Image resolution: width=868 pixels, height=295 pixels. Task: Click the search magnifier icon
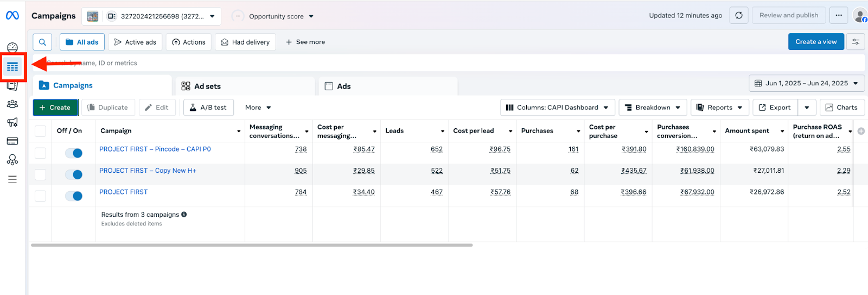(x=42, y=42)
